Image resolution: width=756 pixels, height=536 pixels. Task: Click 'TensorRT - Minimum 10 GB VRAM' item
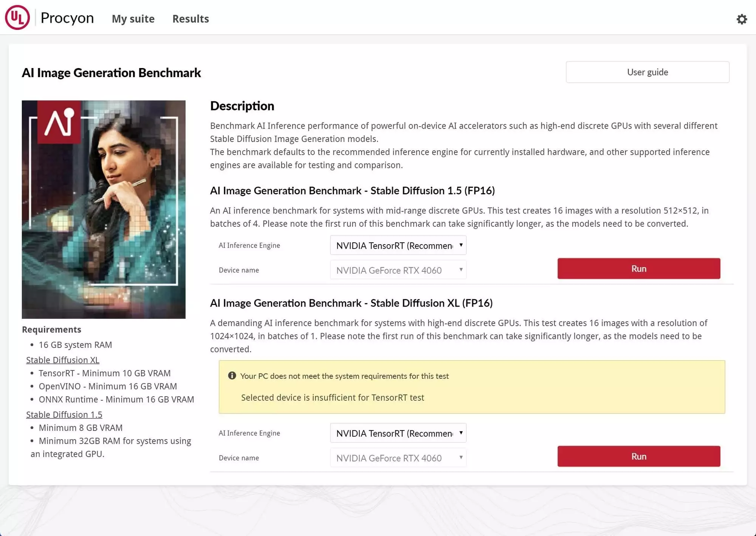click(x=105, y=373)
